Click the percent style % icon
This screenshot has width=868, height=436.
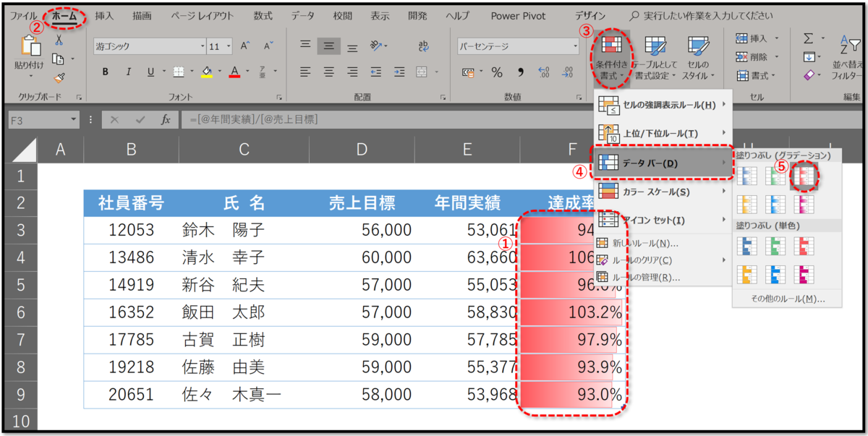click(x=496, y=71)
